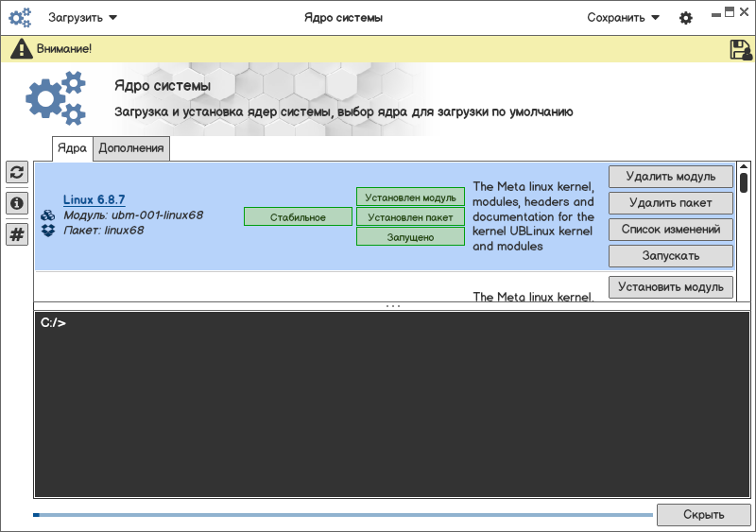The image size is (756, 532).
Task: Click the Запускать button
Action: coord(671,256)
